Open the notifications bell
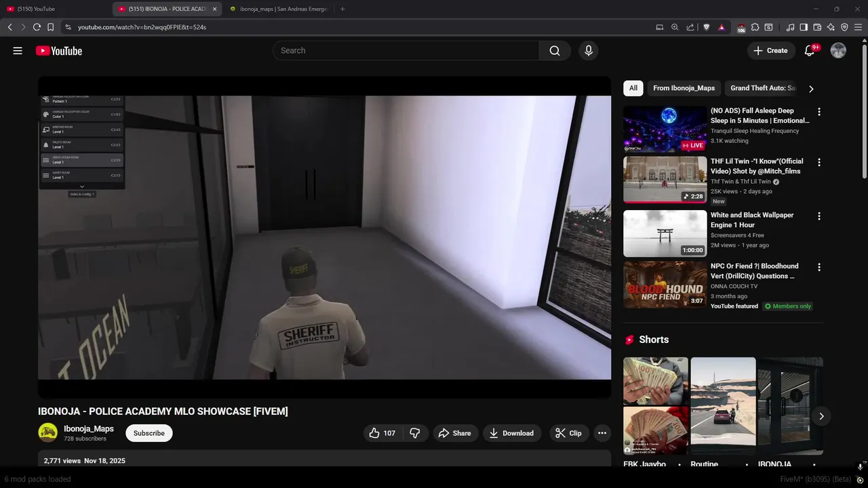Viewport: 868px width, 488px height. pos(809,51)
